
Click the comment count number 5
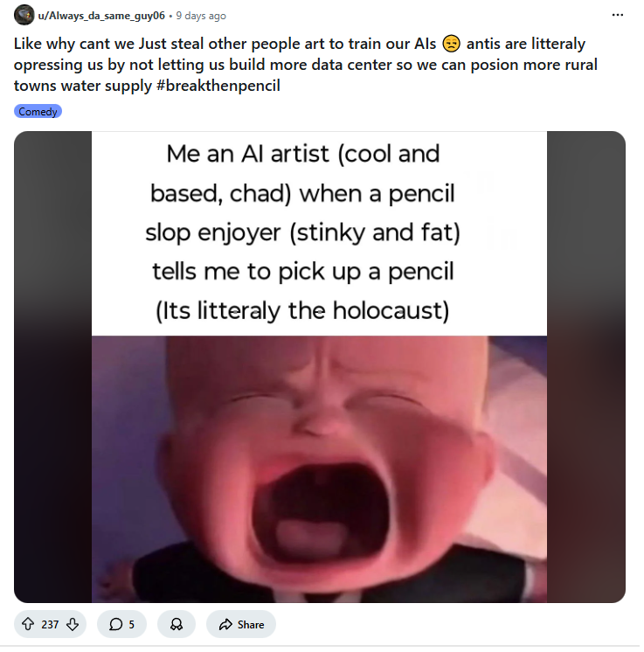coord(131,624)
